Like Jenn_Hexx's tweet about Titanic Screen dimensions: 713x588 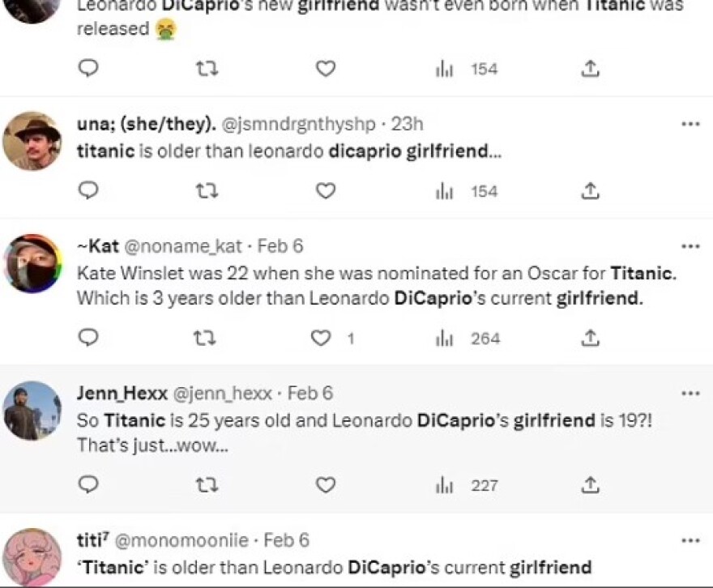click(x=326, y=485)
